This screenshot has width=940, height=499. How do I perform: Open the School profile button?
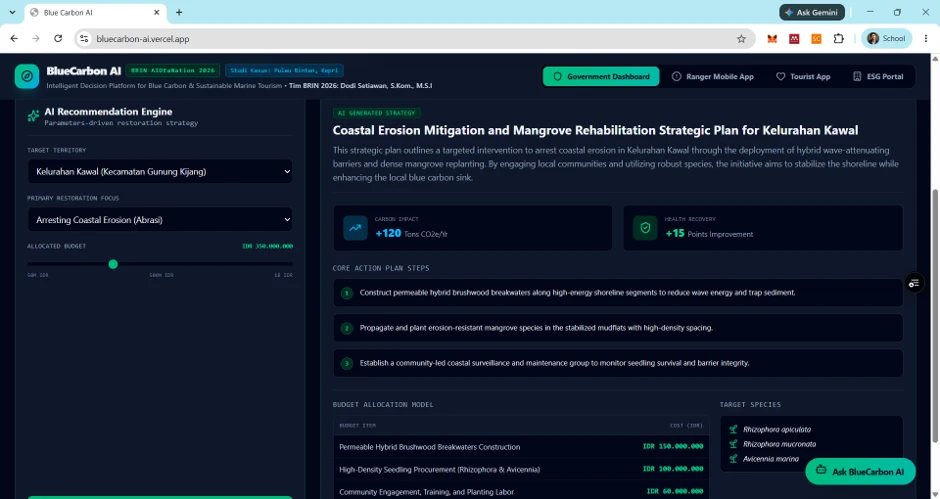tap(887, 38)
